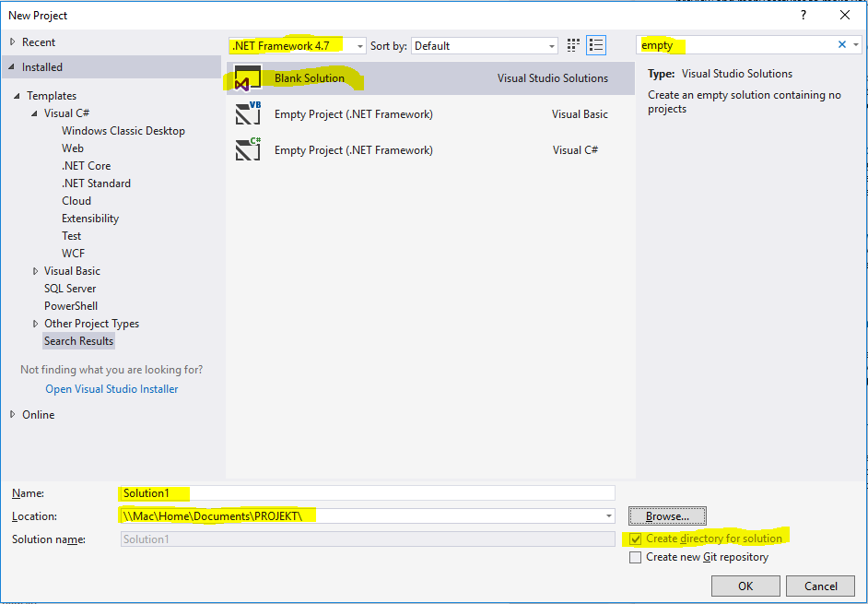Select the WCF category
The height and width of the screenshot is (604, 868).
[73, 254]
